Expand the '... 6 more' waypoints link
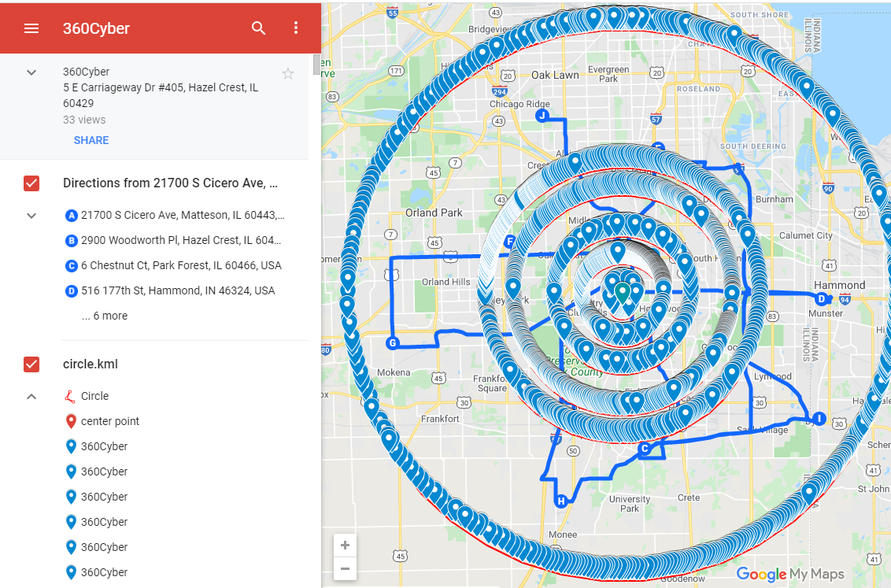Screen dimensions: 891x588 tap(104, 315)
